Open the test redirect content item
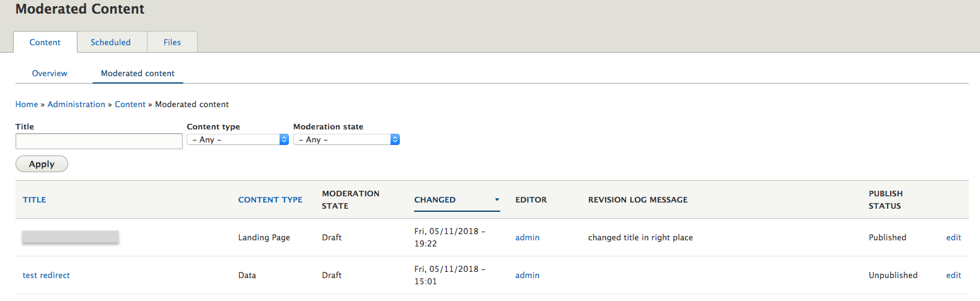 (46, 275)
